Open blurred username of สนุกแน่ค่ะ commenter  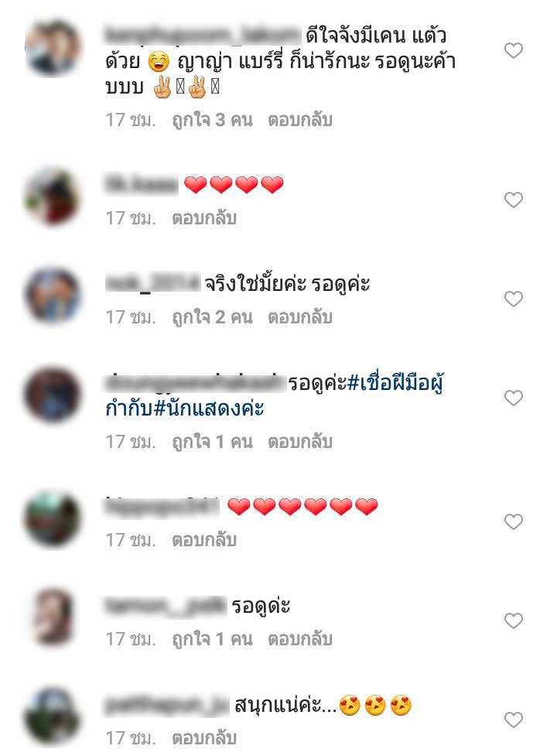167,706
